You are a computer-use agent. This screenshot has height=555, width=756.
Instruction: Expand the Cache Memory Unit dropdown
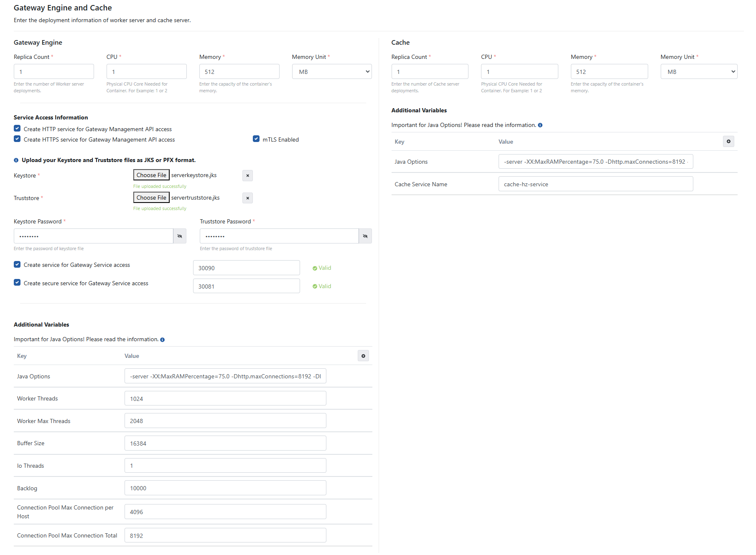699,72
